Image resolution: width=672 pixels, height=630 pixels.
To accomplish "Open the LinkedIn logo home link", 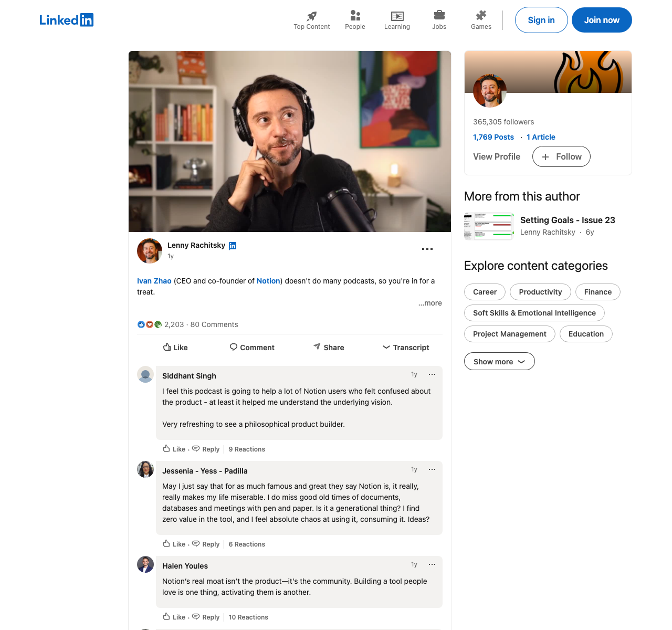I will 67,20.
